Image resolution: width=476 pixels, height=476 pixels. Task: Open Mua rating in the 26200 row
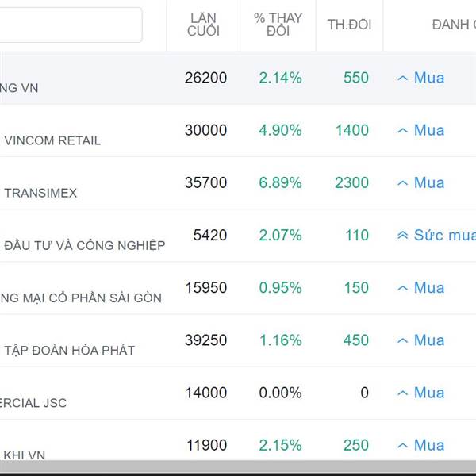[429, 78]
